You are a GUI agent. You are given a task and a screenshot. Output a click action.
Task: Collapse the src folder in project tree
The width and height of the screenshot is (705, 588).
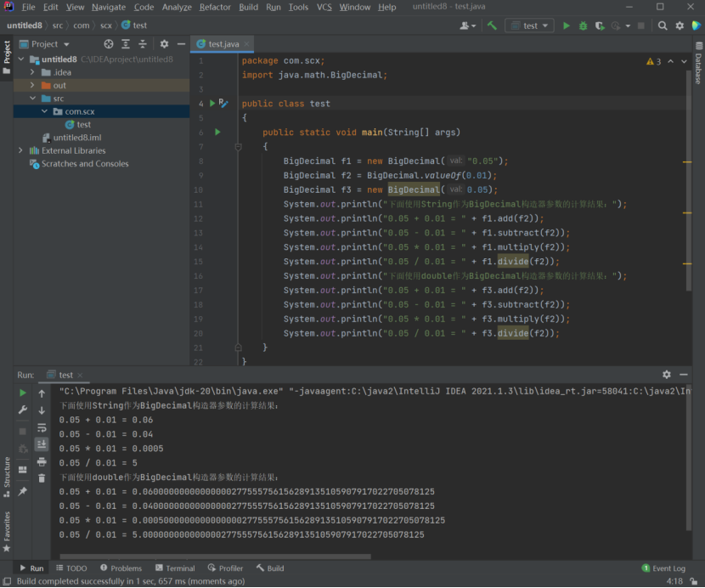[32, 99]
